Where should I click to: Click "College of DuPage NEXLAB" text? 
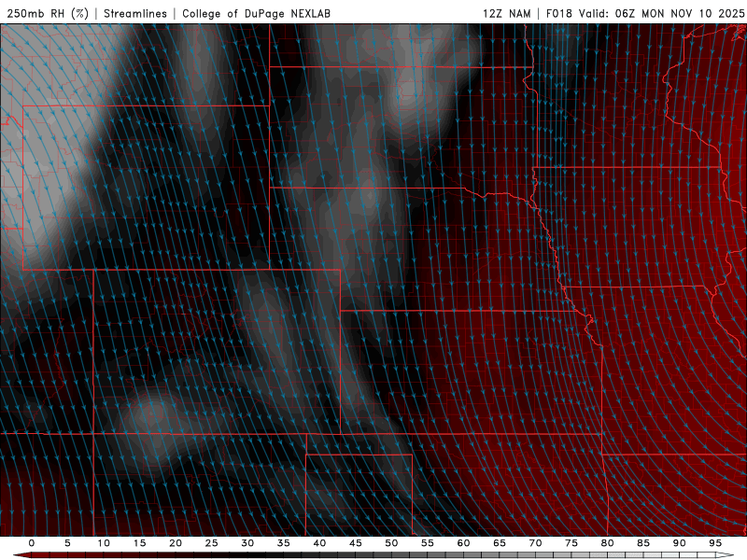pos(256,14)
